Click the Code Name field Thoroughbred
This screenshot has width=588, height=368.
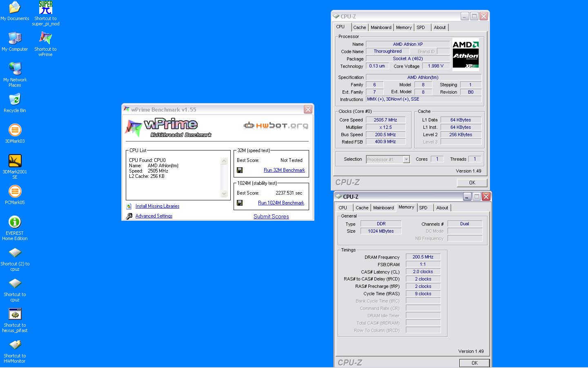point(388,51)
